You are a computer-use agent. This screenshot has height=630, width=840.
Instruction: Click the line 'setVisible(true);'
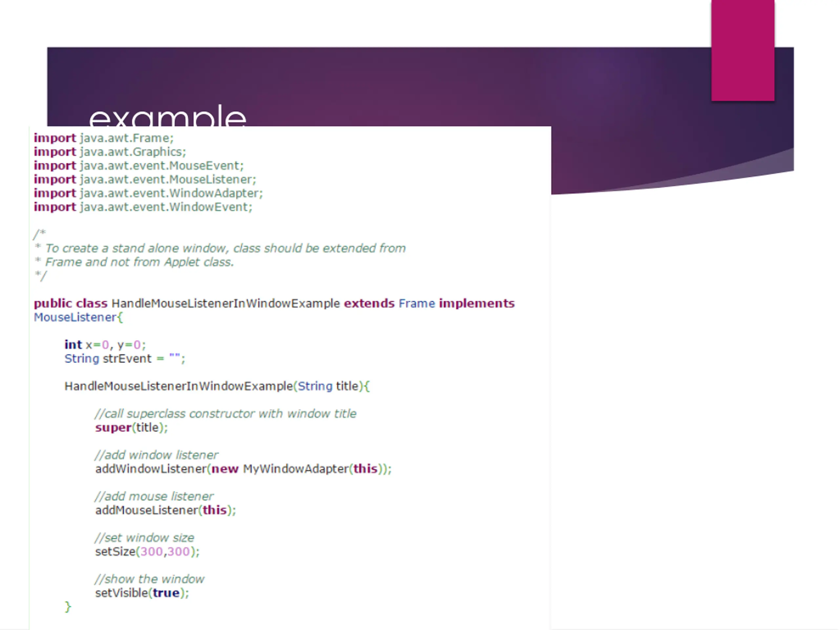142,593
